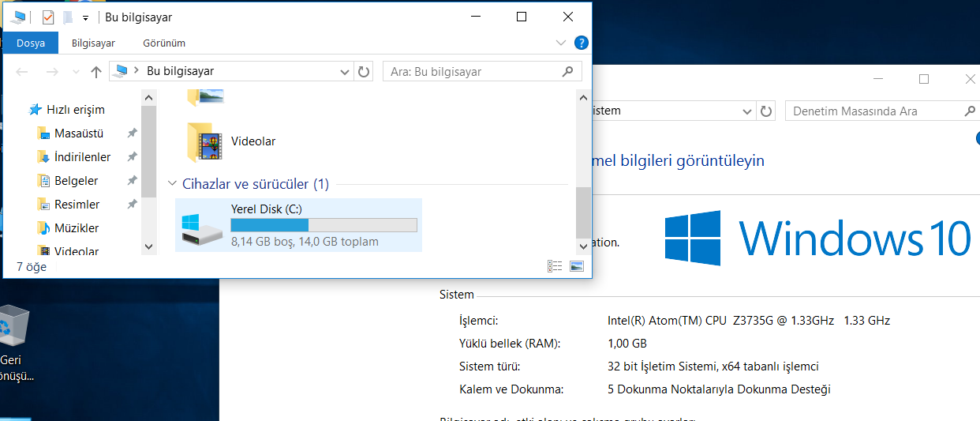
Task: Open Customize Quick Access Toolbar dropdown arrow
Action: click(x=85, y=17)
